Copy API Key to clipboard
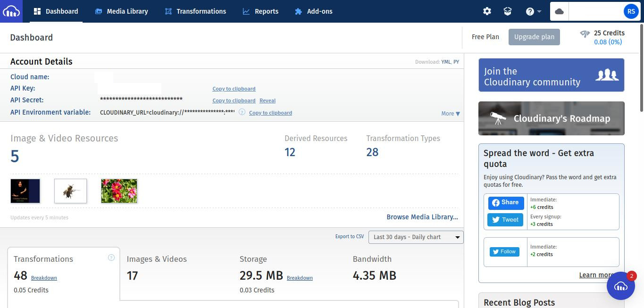The image size is (644, 308). [234, 89]
